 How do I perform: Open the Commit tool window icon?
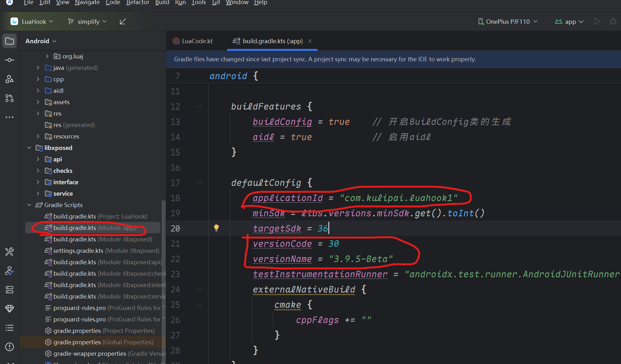point(10,60)
